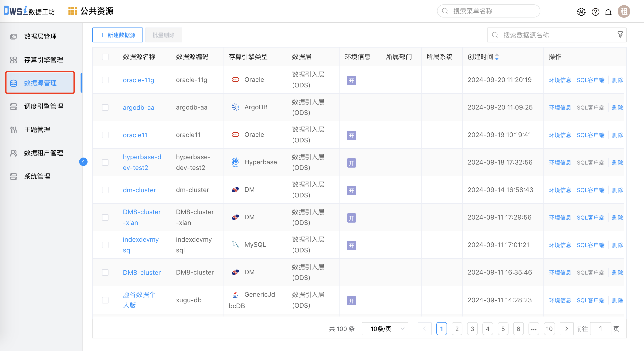Click the 公共资源 grid icon
The image size is (644, 351).
[72, 11]
